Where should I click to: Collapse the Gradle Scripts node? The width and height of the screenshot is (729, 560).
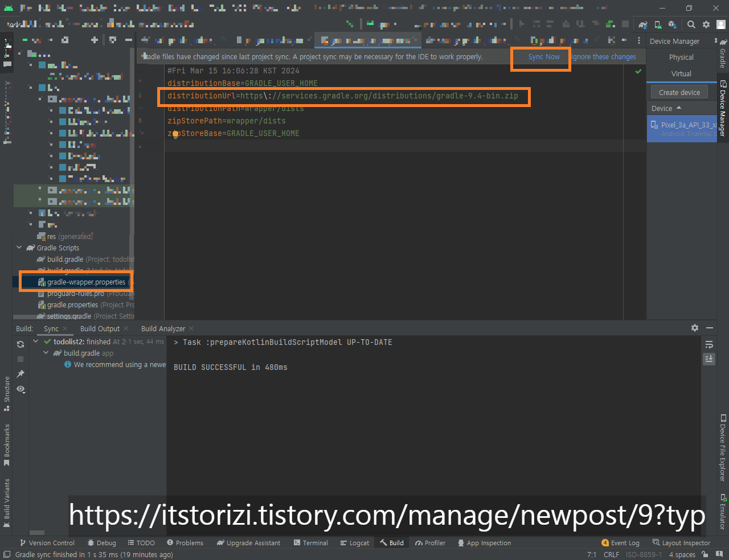click(x=19, y=248)
